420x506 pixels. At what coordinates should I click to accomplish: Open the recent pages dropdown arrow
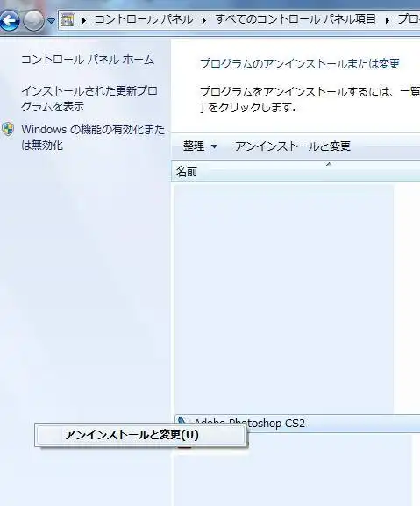click(51, 21)
